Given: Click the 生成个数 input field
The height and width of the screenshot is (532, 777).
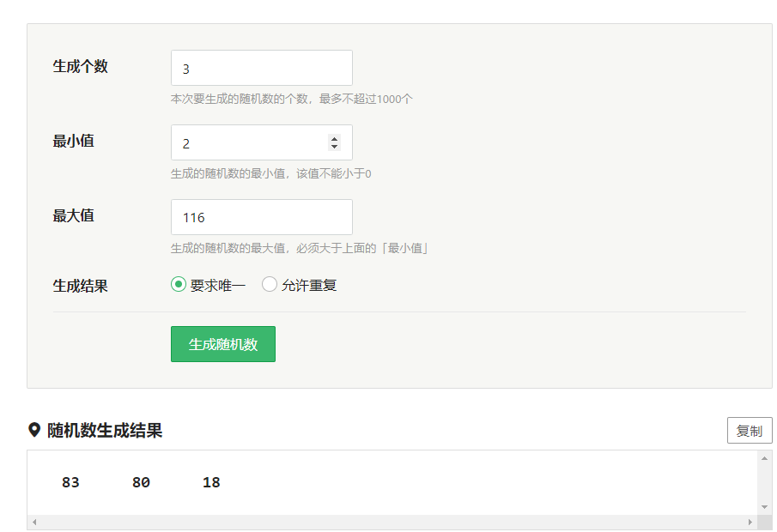Looking at the screenshot, I should 262,68.
